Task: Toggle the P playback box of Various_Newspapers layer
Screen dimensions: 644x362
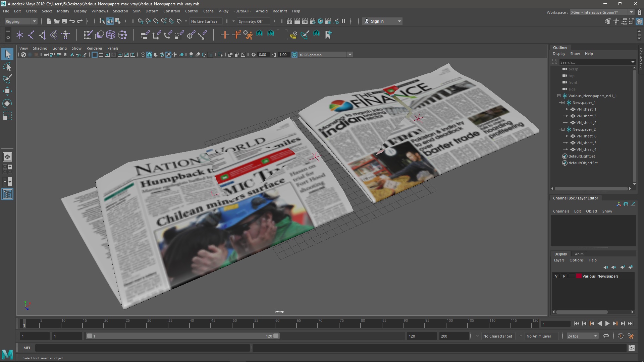Action: [564, 276]
